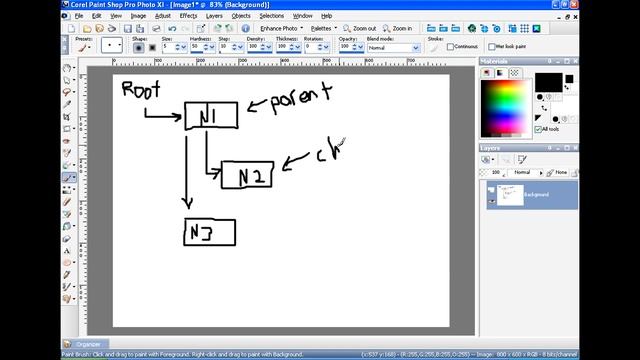Click the grid view icon in toolbar
Screen dimensions: 640x360
pyautogui.click(x=524, y=28)
